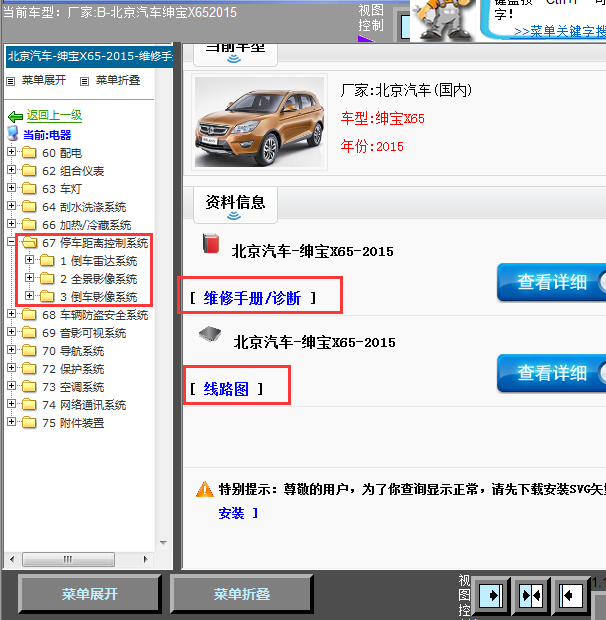Click the gray chip icon for wiring diagram
606x620 pixels.
coord(210,335)
